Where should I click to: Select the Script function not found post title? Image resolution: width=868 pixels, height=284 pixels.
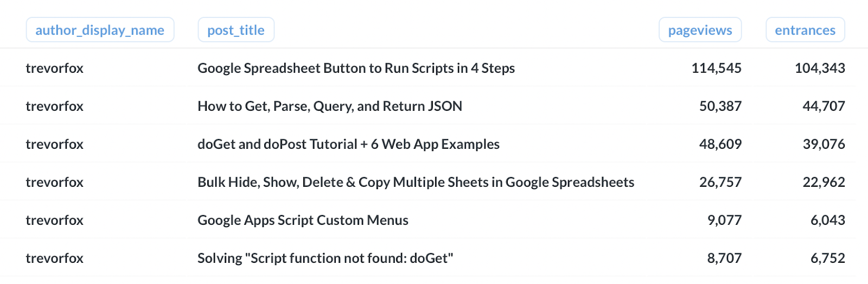(325, 258)
